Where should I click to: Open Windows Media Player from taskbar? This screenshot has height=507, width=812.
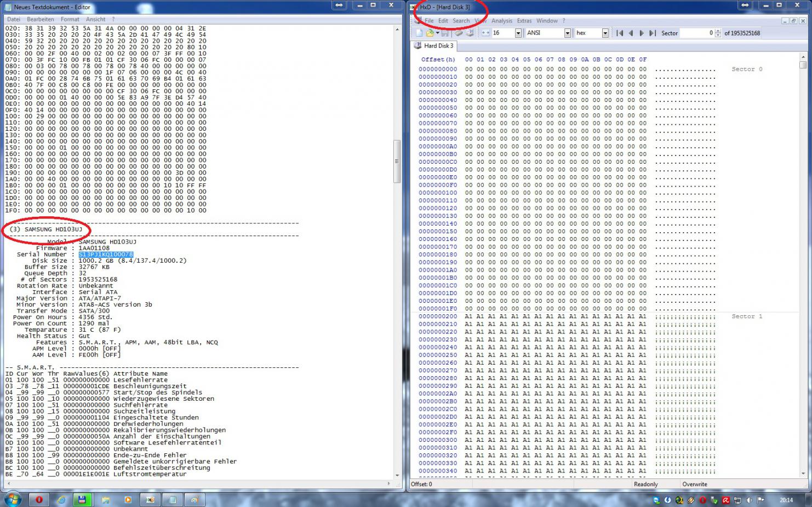[x=128, y=499]
